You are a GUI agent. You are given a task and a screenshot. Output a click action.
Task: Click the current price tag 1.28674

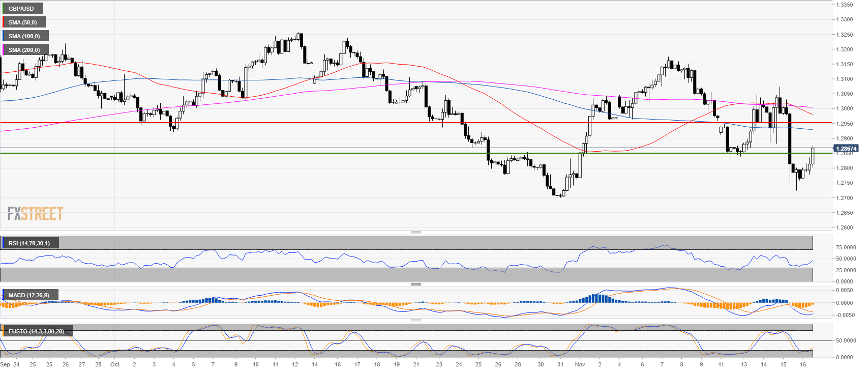click(x=846, y=149)
